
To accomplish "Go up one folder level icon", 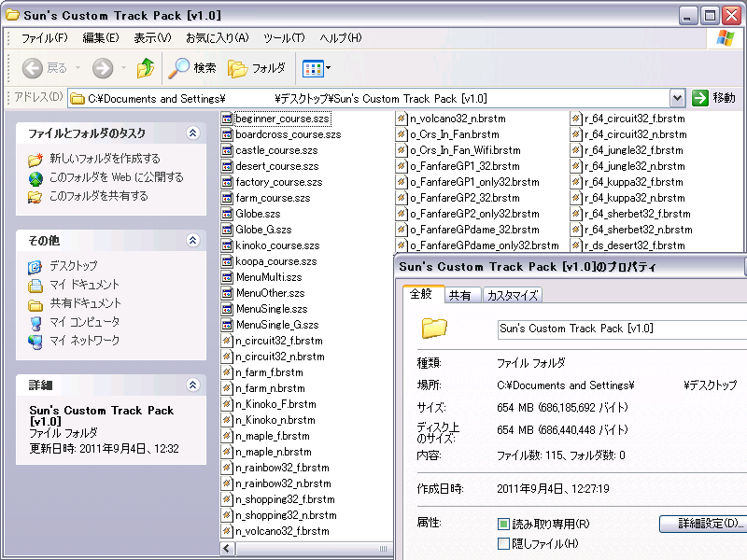I will tap(146, 68).
